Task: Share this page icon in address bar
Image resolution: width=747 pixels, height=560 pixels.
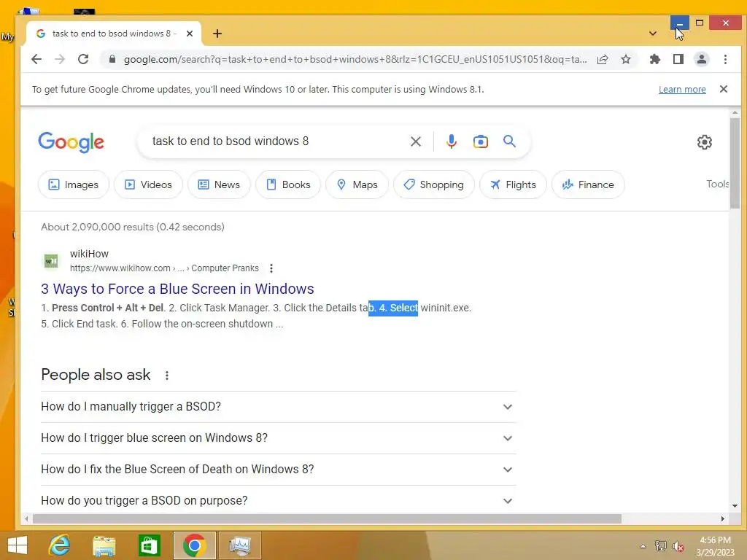Action: coord(603,59)
